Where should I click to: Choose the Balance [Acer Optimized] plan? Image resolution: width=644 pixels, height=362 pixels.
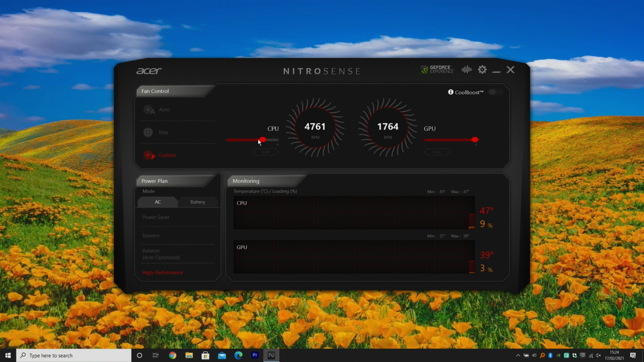click(x=161, y=254)
